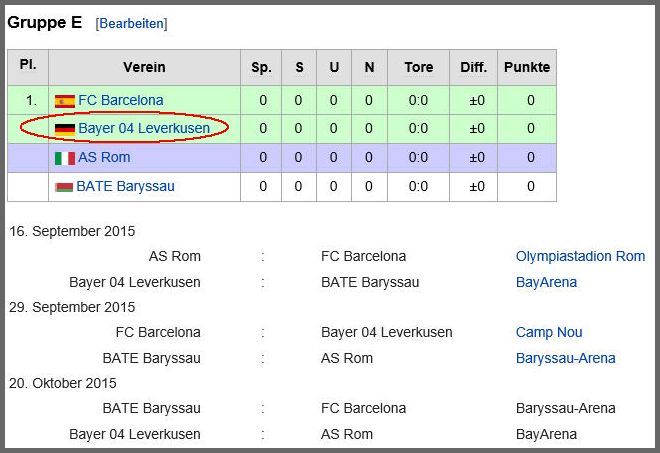Click the Pl. column header
The height and width of the screenshot is (453, 660).
(x=27, y=65)
